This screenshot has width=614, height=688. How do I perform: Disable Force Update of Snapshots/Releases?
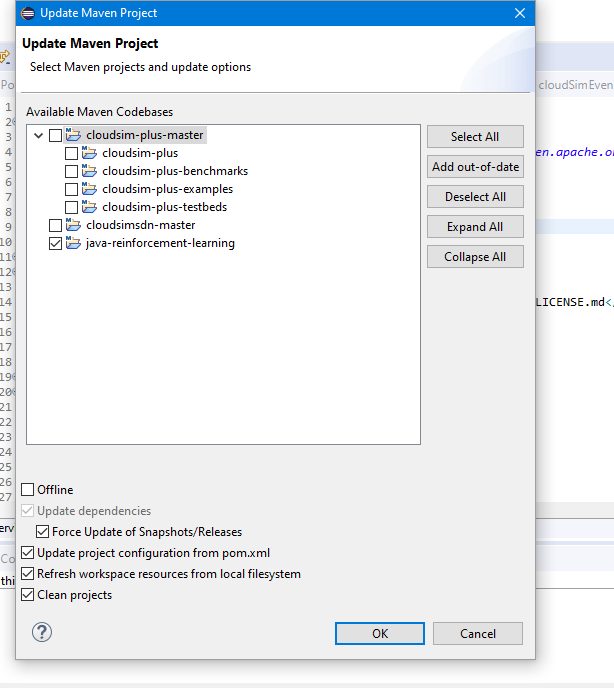tap(43, 531)
